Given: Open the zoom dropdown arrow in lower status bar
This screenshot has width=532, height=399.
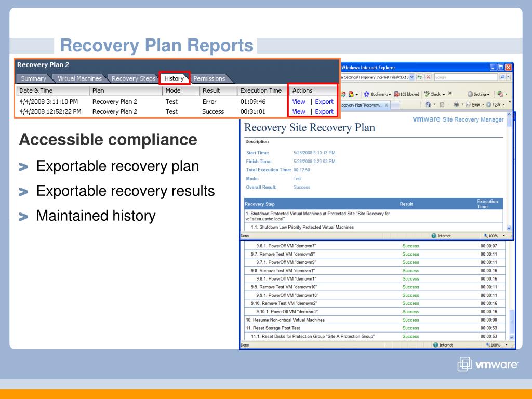Looking at the screenshot, I should click(506, 345).
